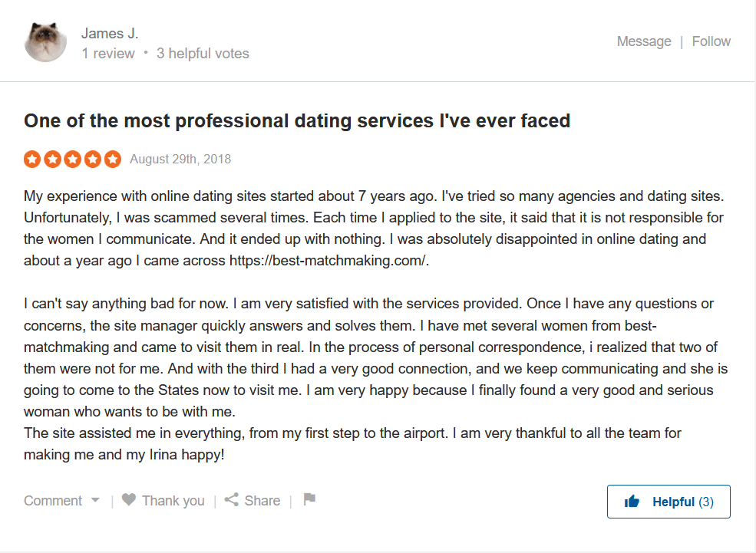Click the Thank you text
The width and height of the screenshot is (756, 553).
[173, 501]
